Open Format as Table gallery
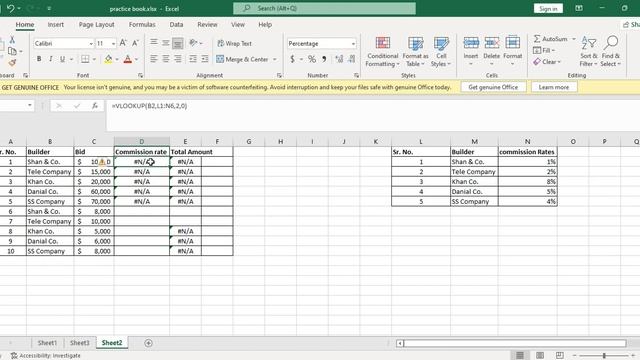The width and height of the screenshot is (640, 360). click(415, 51)
